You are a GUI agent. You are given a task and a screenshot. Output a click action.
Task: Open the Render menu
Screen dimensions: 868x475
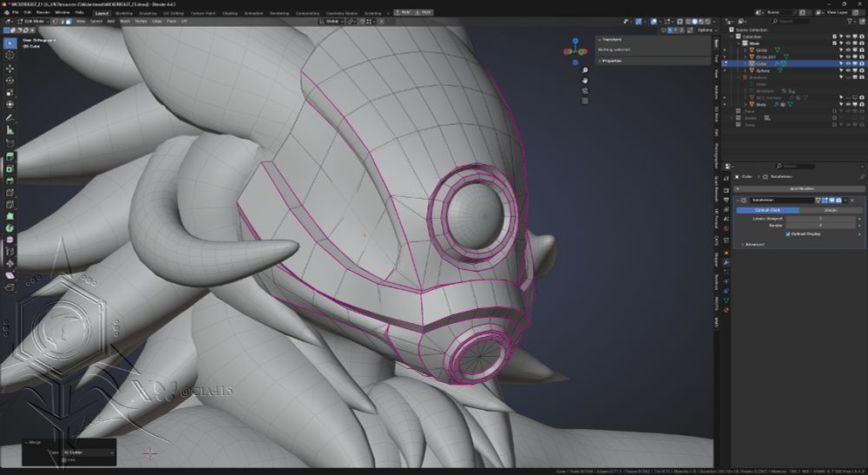pyautogui.click(x=43, y=13)
